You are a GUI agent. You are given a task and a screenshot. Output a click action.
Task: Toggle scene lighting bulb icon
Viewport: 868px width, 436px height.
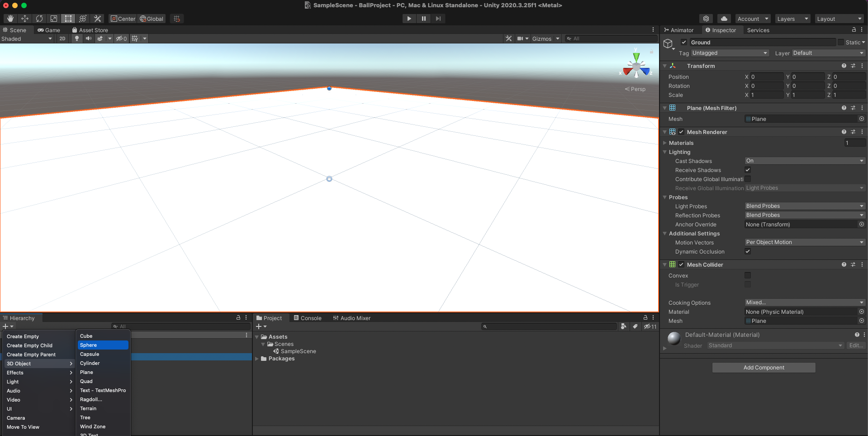tap(77, 38)
